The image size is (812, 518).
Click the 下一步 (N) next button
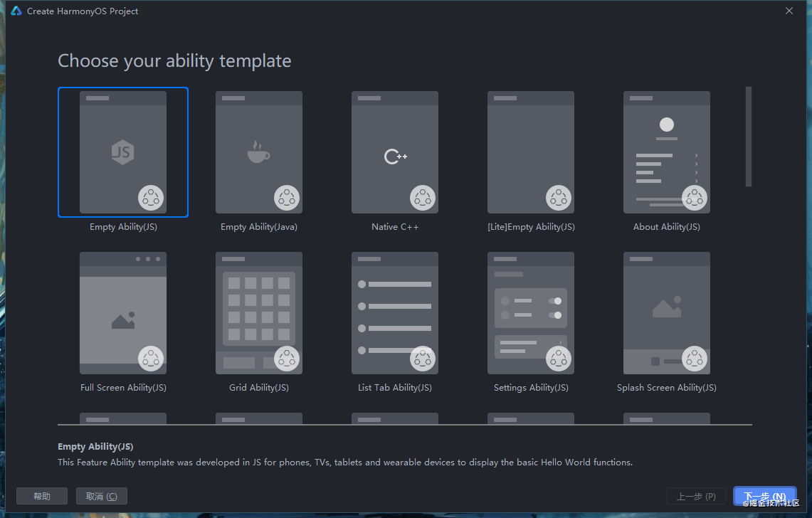click(765, 496)
